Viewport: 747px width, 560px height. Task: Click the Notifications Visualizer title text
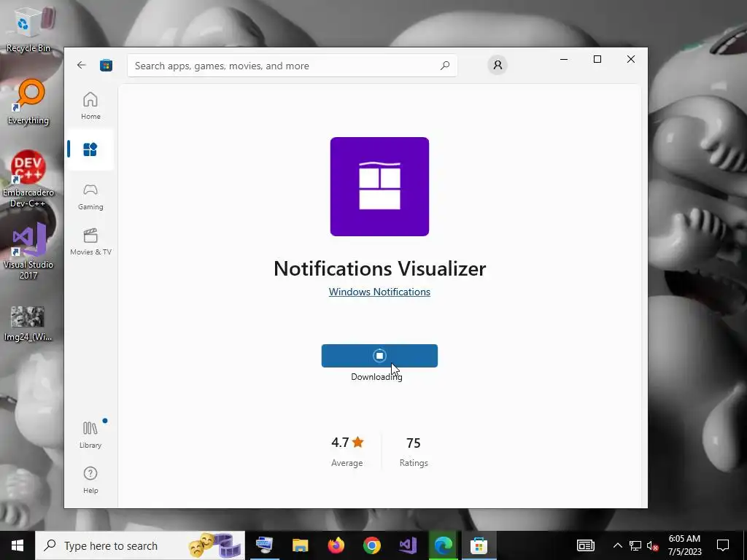pos(379,268)
